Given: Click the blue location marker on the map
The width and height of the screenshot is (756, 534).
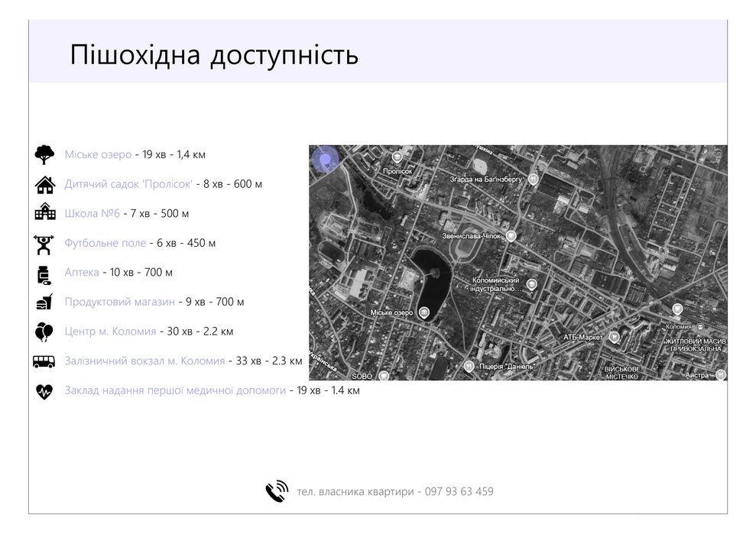Looking at the screenshot, I should [x=325, y=159].
